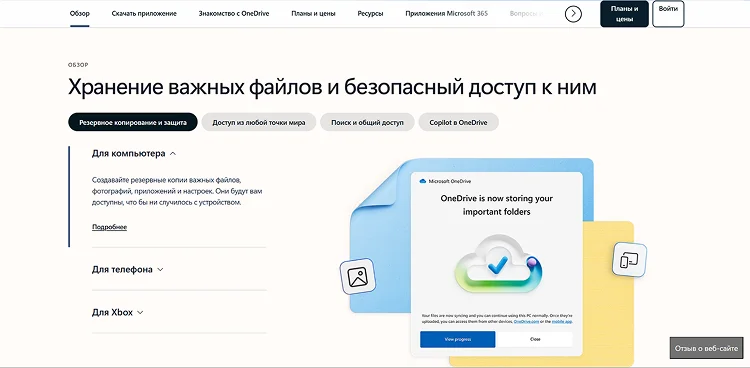Click the Вопросы navigation item
Image resolution: width=750 pixels, height=368 pixels.
(525, 13)
